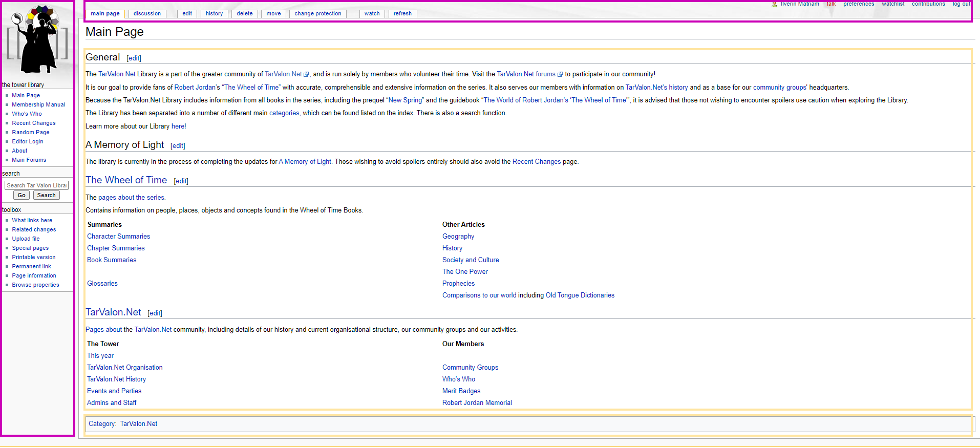Focus the Search Tar Valon Library field
The image size is (980, 448).
tap(36, 185)
